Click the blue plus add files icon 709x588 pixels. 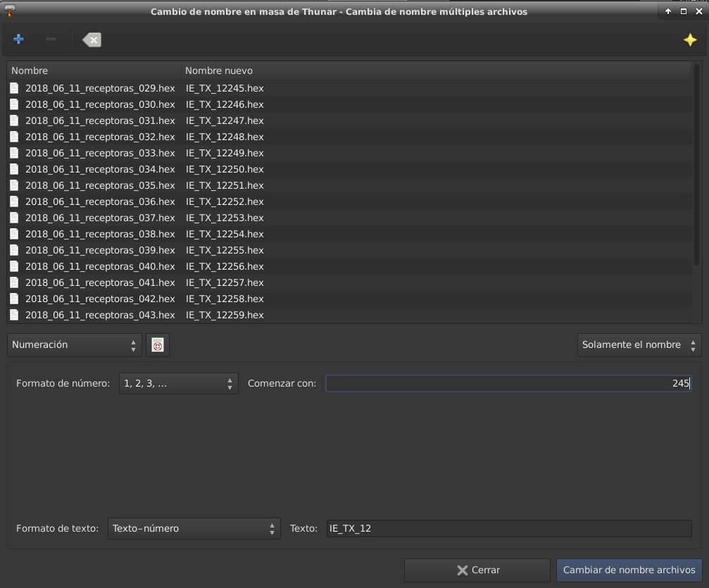(18, 39)
